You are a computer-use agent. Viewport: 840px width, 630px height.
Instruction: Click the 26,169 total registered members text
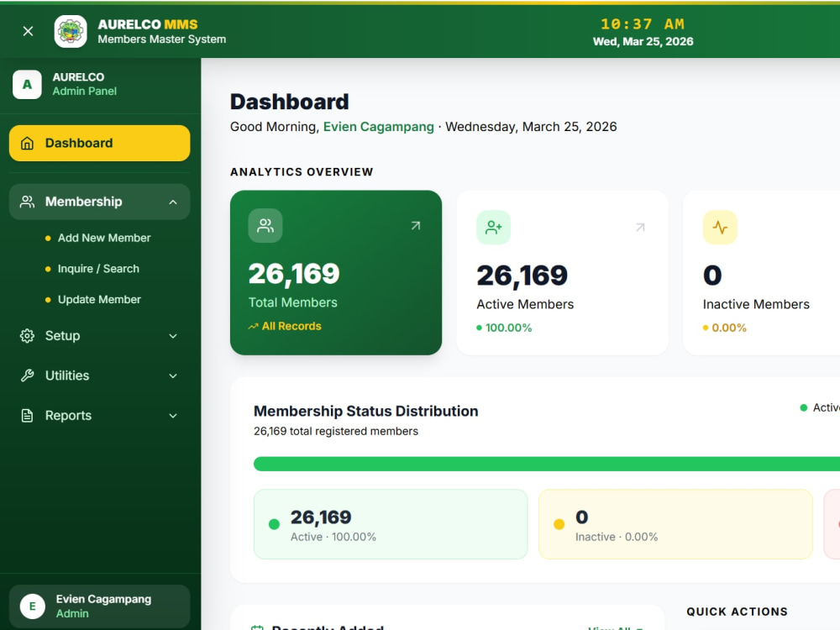point(336,431)
